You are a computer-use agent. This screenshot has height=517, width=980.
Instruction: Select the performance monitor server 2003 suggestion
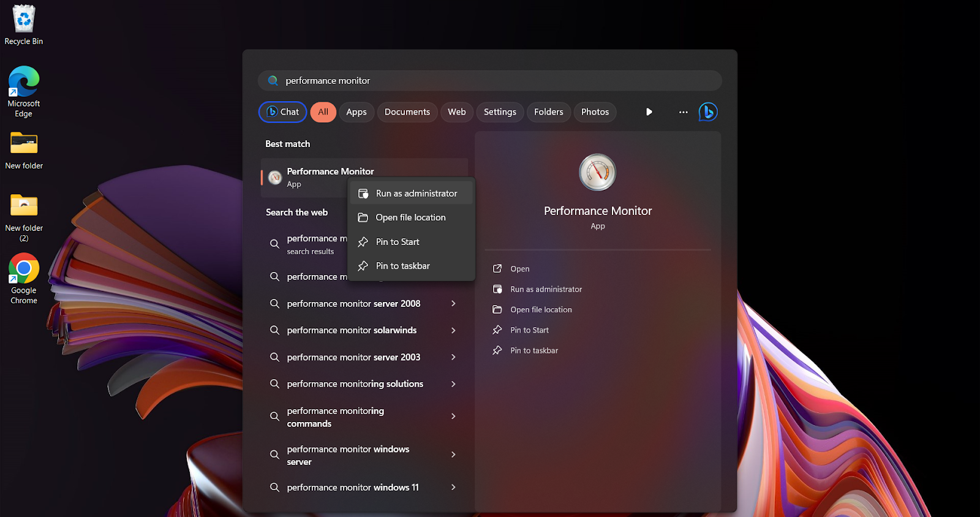(364, 357)
